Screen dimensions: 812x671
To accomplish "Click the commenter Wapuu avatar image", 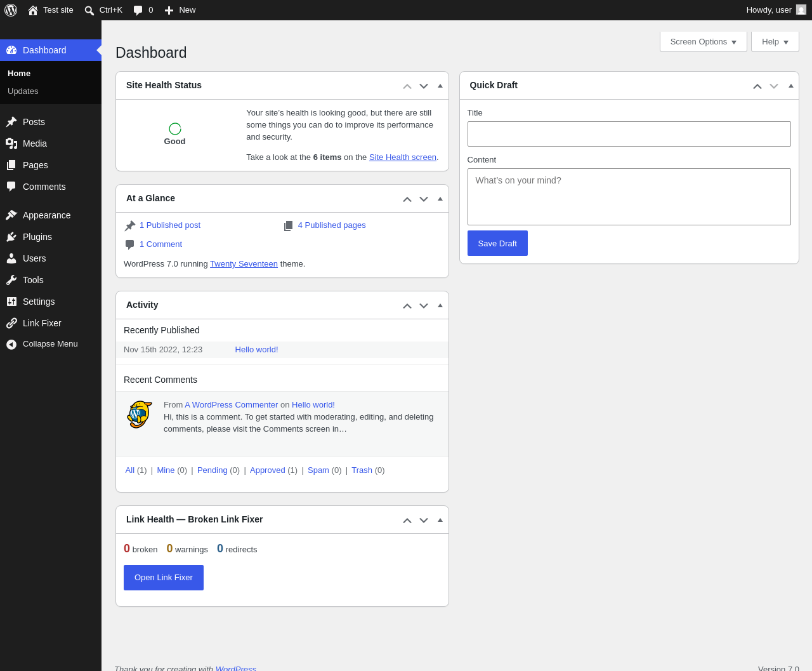I will coord(140,415).
